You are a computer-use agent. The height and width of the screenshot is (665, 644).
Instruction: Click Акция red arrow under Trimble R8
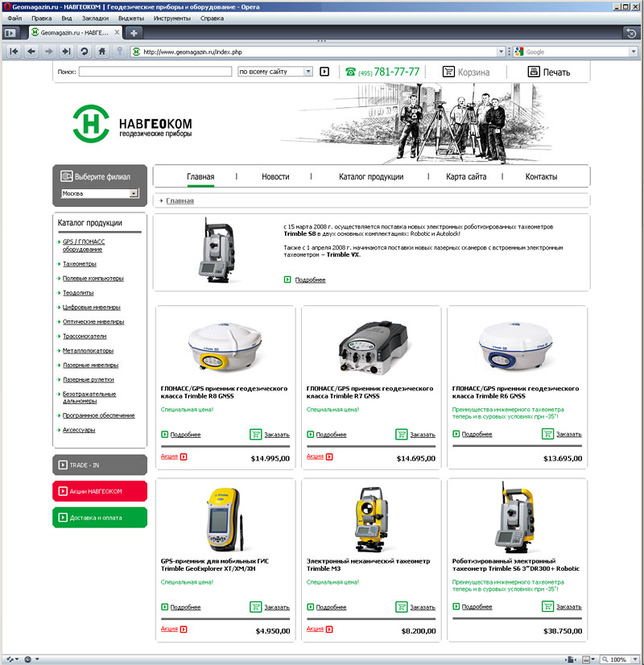tap(184, 456)
